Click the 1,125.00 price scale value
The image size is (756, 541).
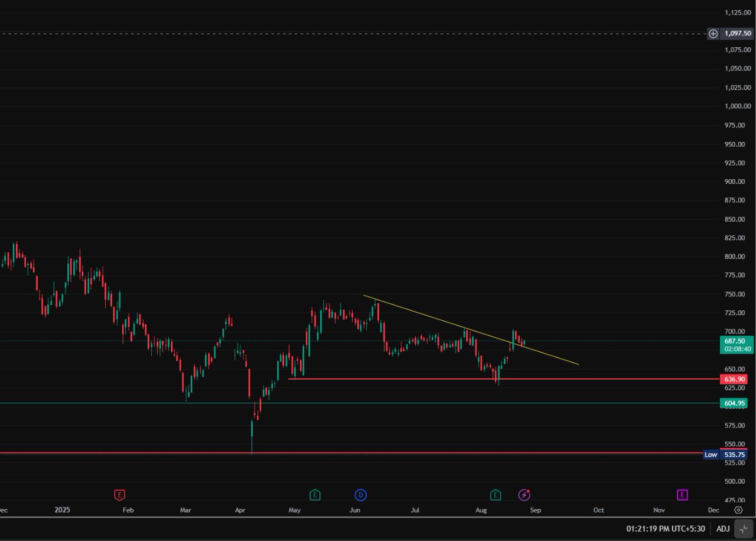[737, 12]
